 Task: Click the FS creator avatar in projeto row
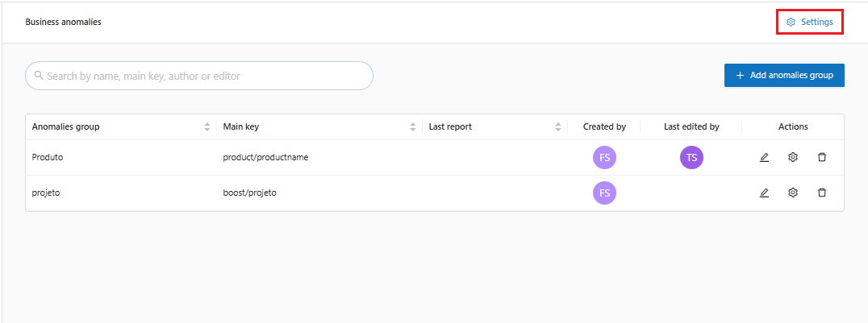click(604, 193)
